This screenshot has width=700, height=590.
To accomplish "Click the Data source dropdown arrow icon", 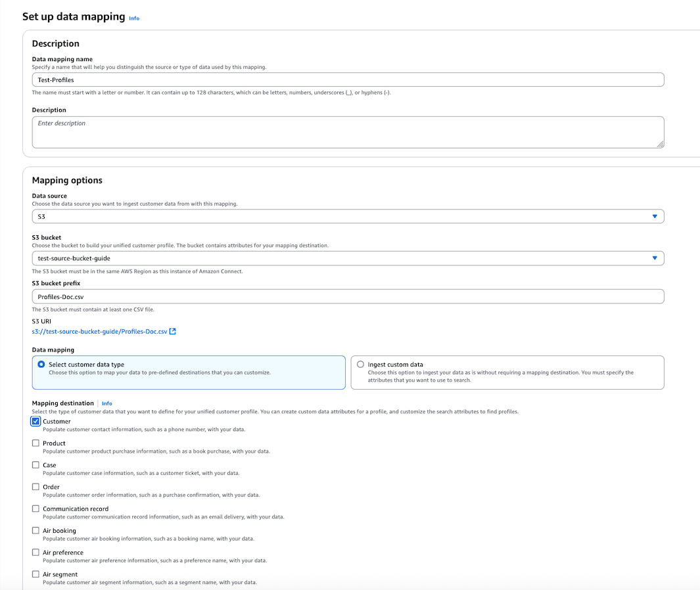I will click(x=655, y=216).
